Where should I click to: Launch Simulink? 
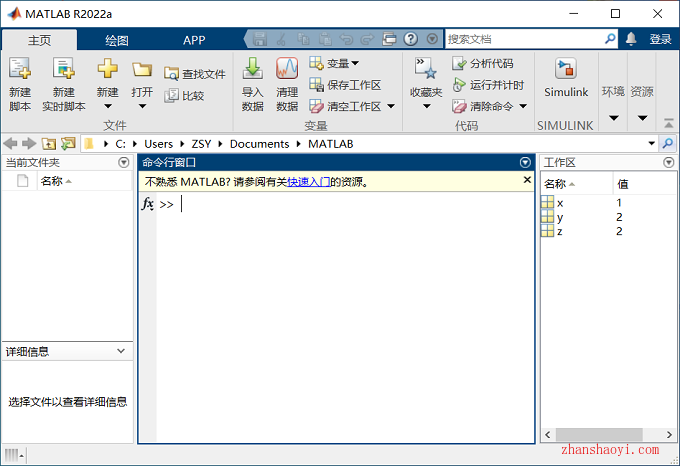[x=566, y=78]
